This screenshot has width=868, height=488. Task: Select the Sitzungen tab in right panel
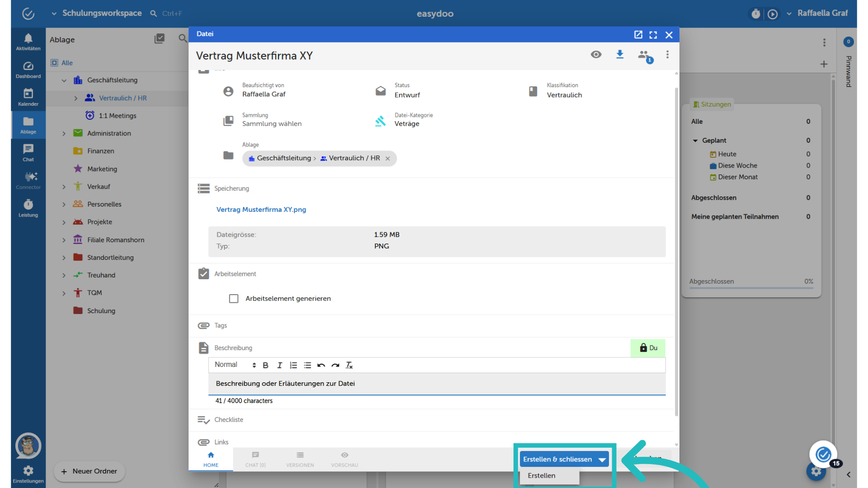click(x=712, y=104)
